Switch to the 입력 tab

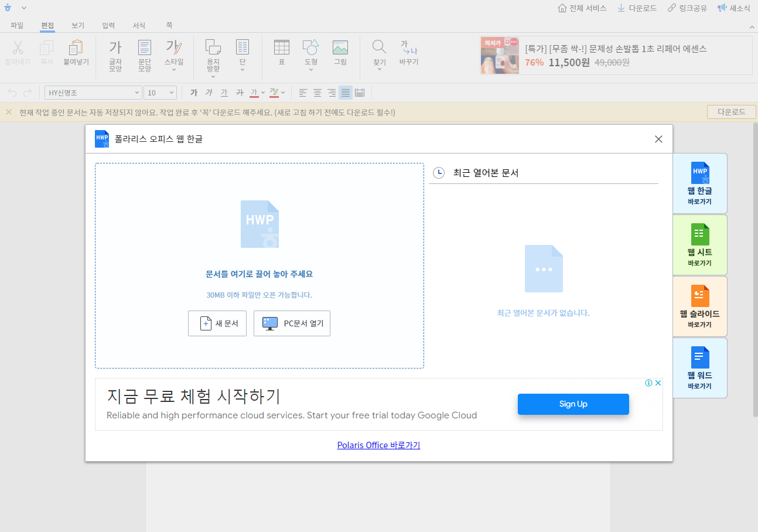[108, 25]
